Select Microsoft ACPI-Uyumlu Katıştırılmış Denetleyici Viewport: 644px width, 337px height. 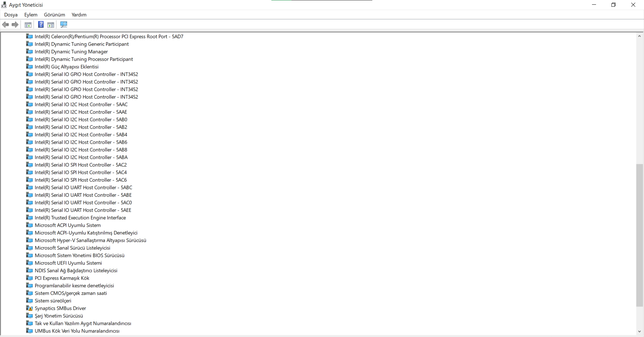[86, 233]
